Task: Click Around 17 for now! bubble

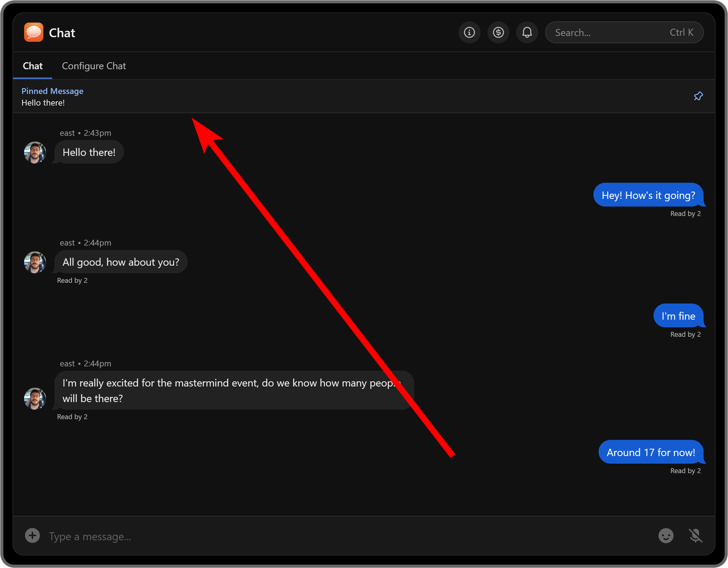Action: 650,452
